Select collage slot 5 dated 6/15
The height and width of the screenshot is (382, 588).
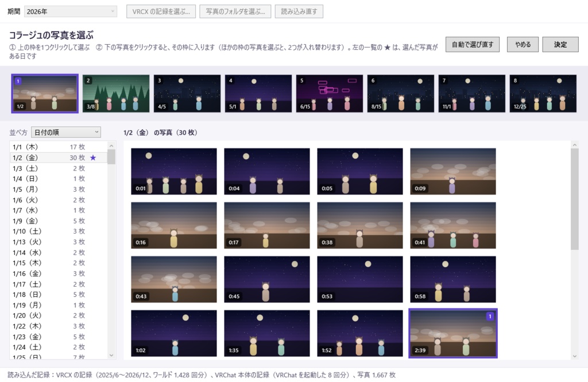click(x=330, y=94)
